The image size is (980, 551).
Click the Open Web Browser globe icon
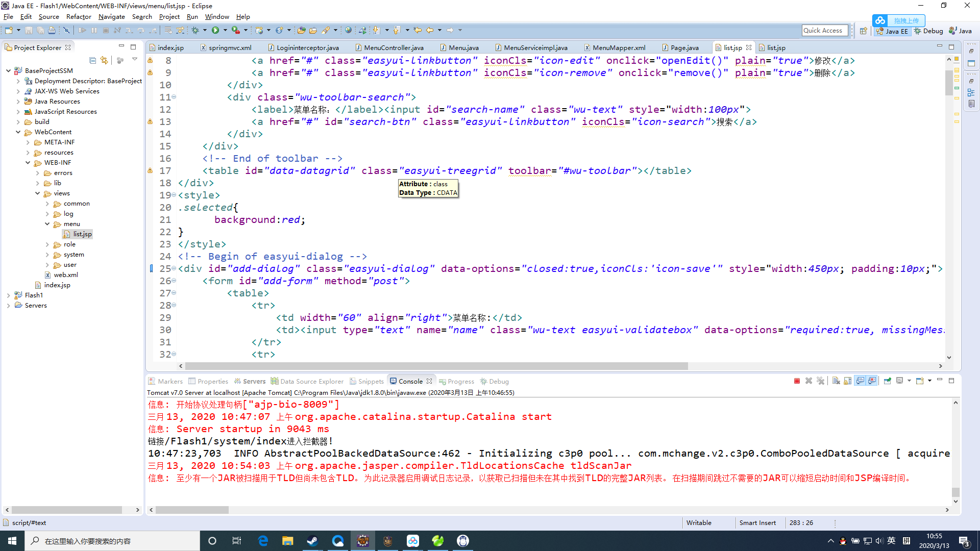tap(348, 31)
